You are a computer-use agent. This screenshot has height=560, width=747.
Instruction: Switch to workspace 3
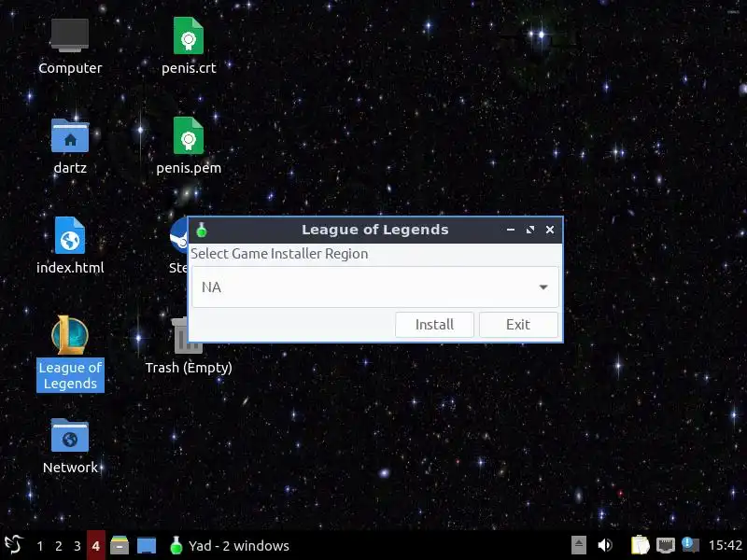(78, 546)
